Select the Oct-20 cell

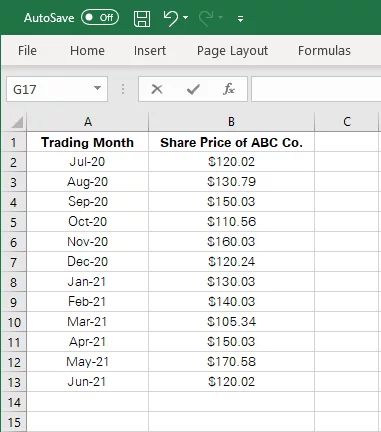[88, 222]
